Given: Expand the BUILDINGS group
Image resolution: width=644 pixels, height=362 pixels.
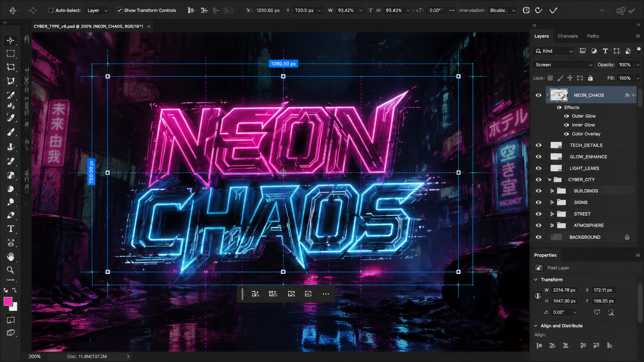Looking at the screenshot, I should 552,191.
